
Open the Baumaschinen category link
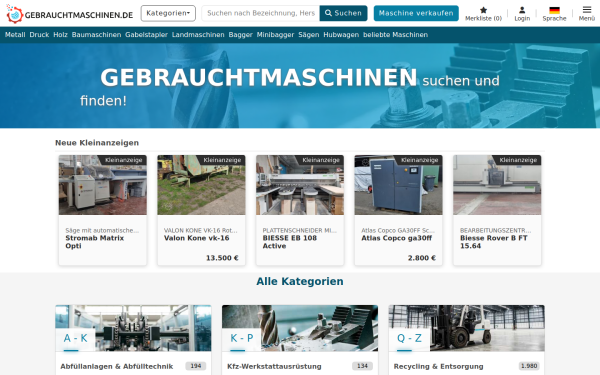[x=96, y=35]
